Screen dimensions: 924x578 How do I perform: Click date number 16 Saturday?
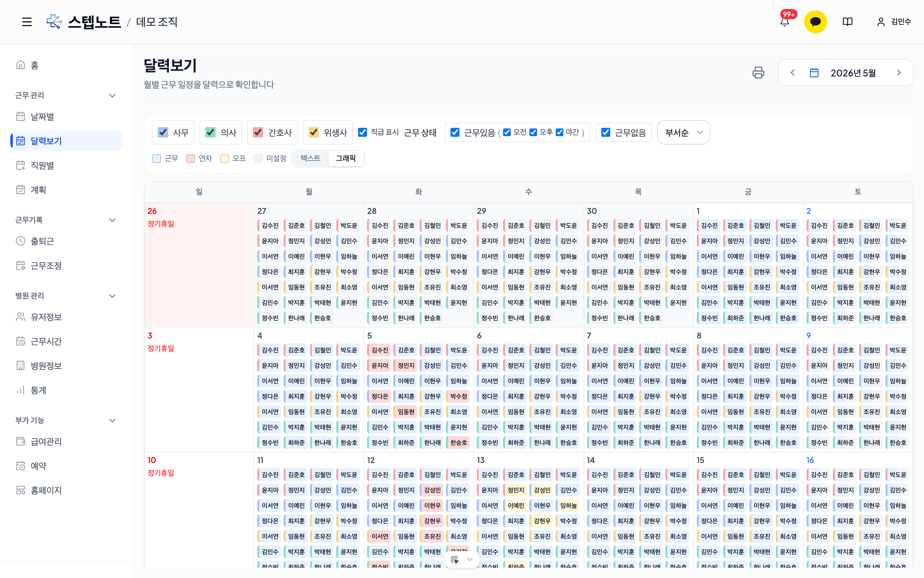click(x=810, y=460)
